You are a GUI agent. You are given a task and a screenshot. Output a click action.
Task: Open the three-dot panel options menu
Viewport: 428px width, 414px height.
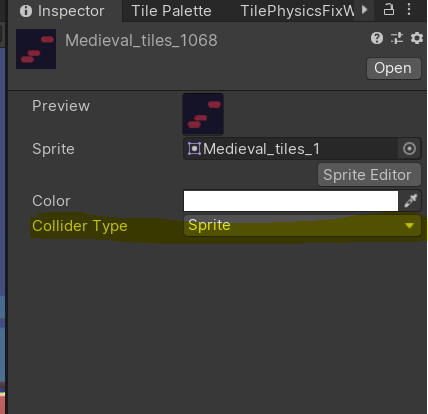(409, 10)
